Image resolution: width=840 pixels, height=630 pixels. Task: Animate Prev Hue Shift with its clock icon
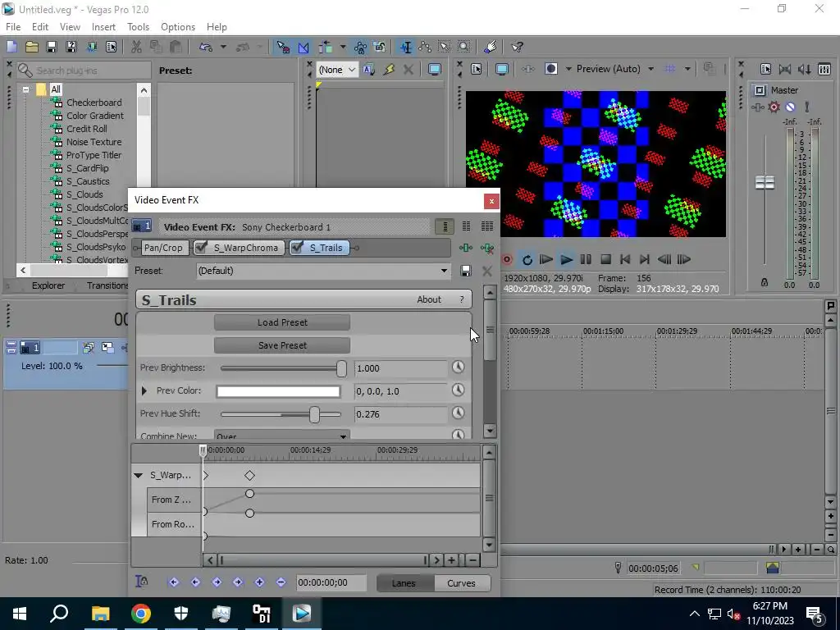tap(458, 413)
